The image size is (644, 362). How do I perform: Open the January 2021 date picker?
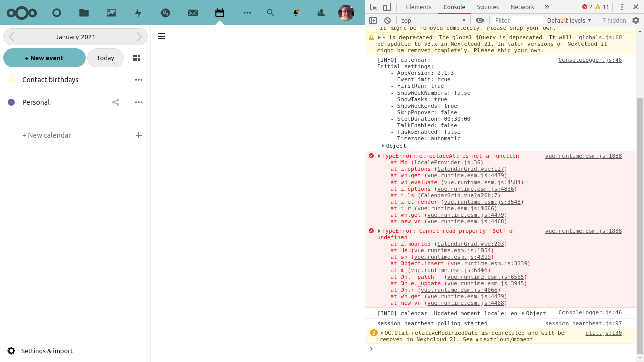75,37
